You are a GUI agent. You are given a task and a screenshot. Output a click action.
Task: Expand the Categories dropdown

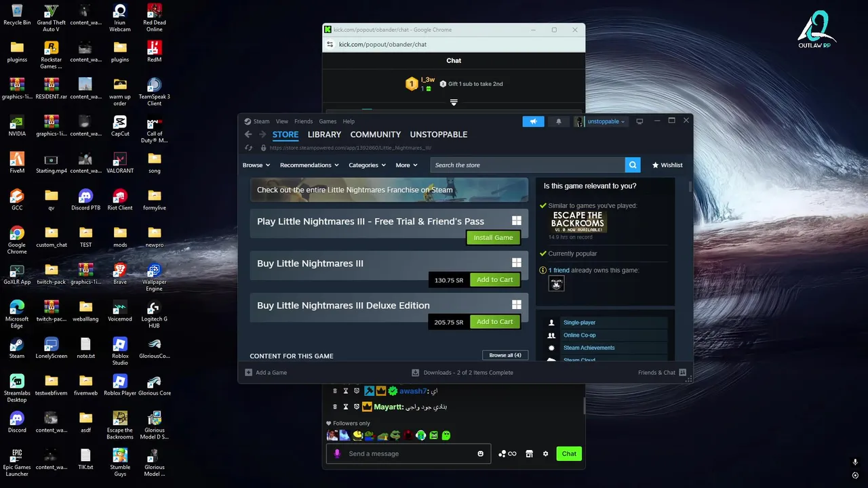[367, 165]
